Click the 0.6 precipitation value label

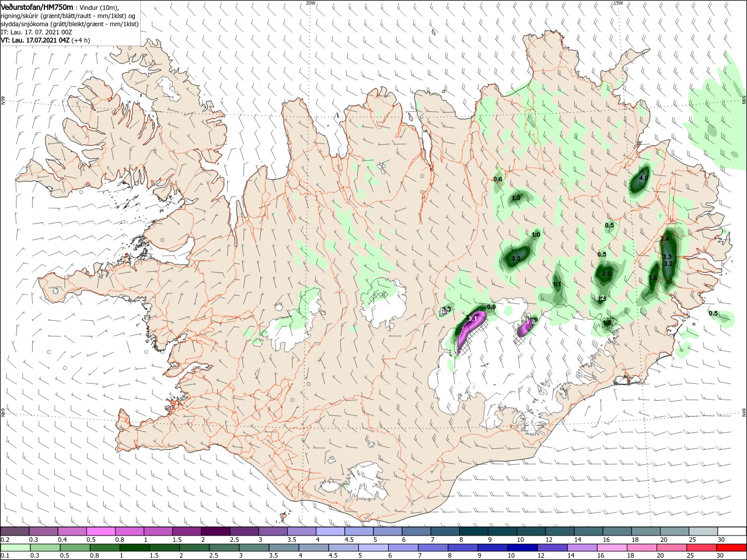[498, 179]
